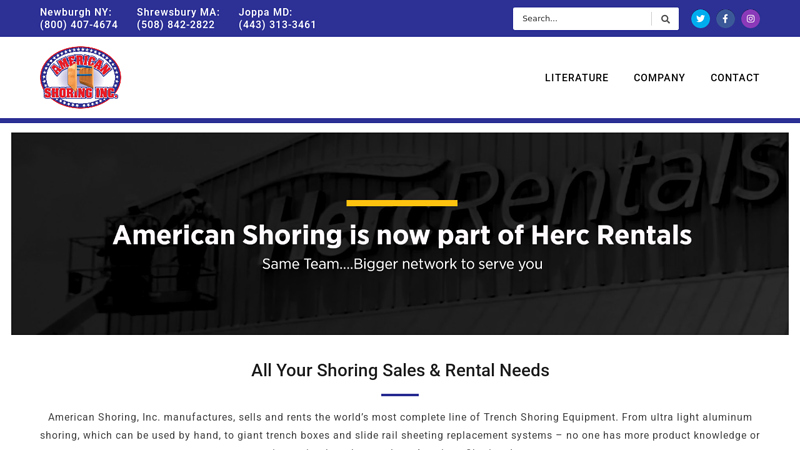This screenshot has height=450, width=800.
Task: Click the search magnifier button
Action: tap(665, 19)
